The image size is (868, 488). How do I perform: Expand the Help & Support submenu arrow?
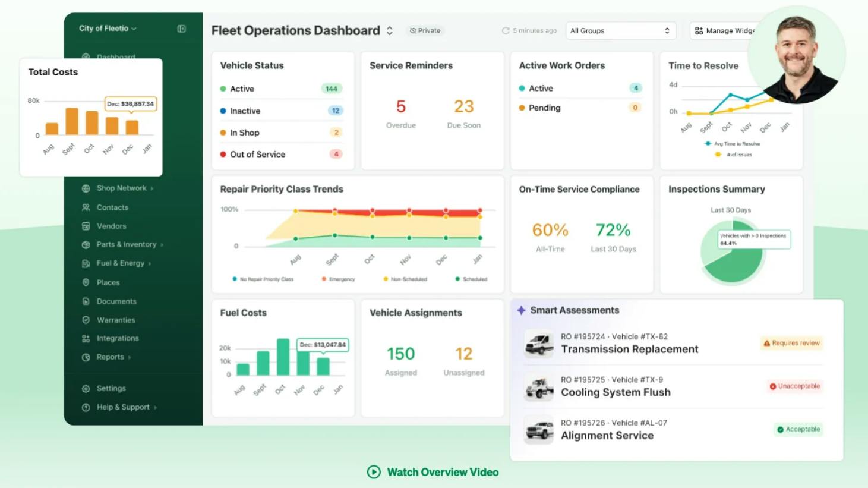(x=155, y=407)
